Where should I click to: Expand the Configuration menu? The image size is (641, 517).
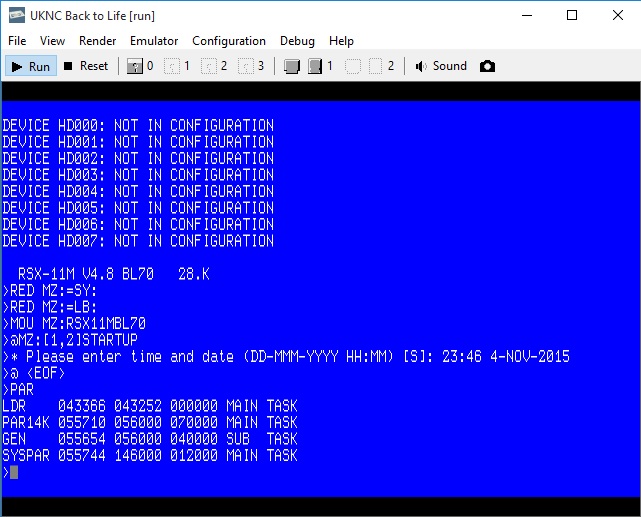[229, 41]
